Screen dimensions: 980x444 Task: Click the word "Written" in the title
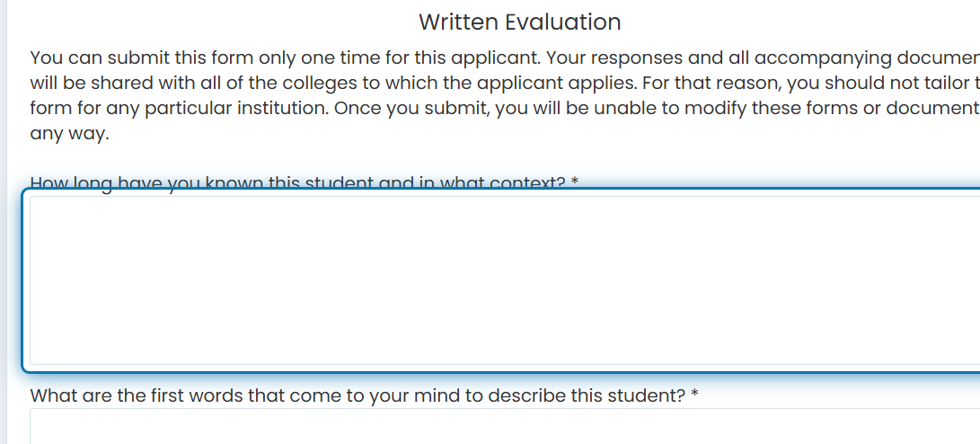(x=459, y=22)
